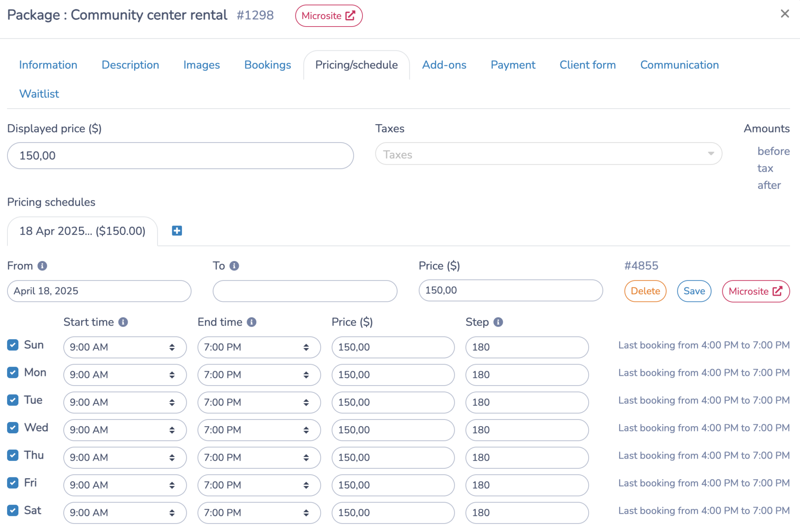Uncheck the Mon checkbox
The height and width of the screenshot is (532, 800).
click(x=13, y=372)
